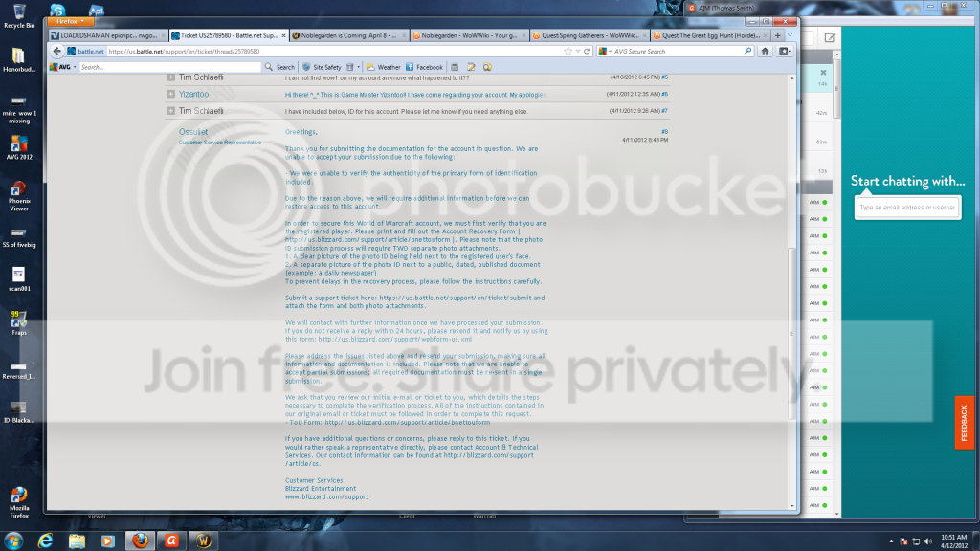The height and width of the screenshot is (551, 980).
Task: Click inside the Firefox URL address bar
Action: click(334, 52)
